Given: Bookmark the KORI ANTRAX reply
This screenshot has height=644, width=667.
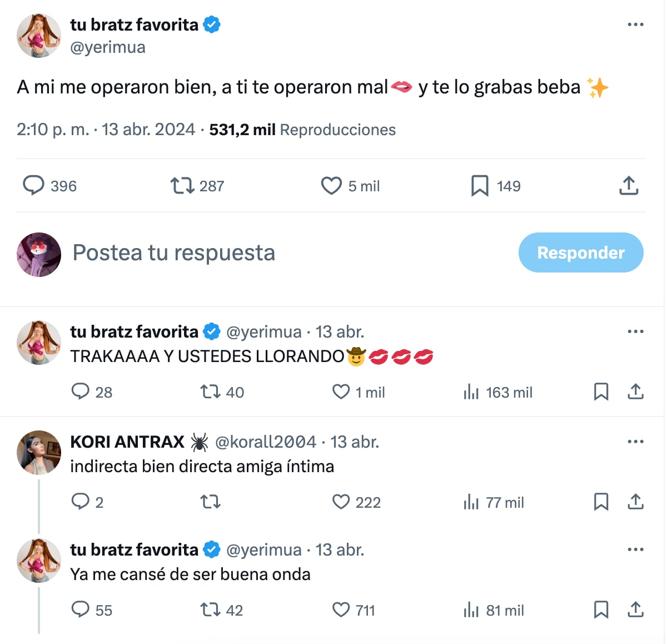Looking at the screenshot, I should point(601,502).
